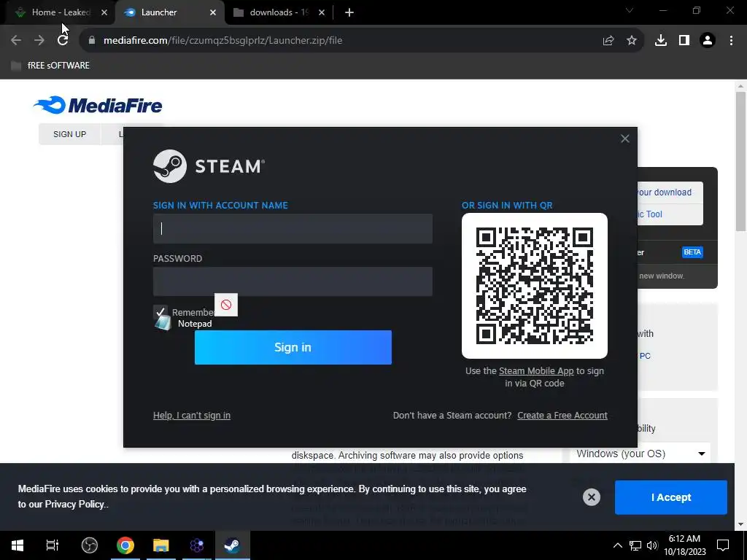Share this page with the share icon
This screenshot has width=747, height=560.
[608, 41]
